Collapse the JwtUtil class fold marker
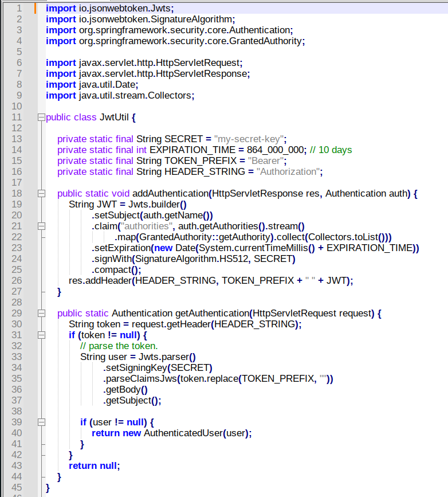This screenshot has width=448, height=497. point(41,118)
